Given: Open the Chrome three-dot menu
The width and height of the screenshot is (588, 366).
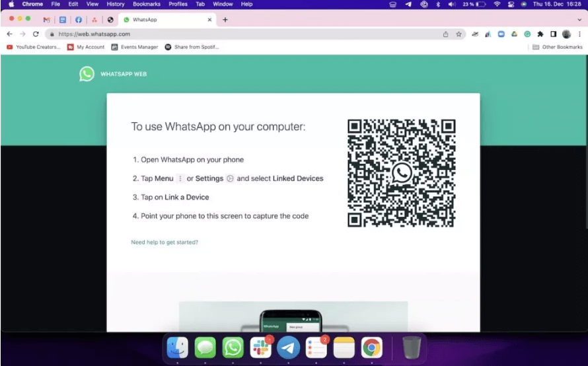Looking at the screenshot, I should 579,34.
